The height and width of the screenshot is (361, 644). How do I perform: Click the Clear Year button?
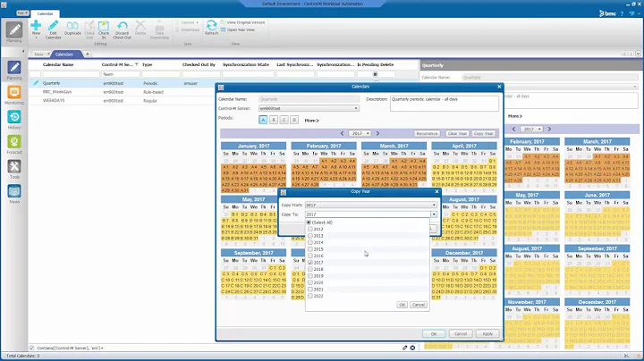(x=457, y=133)
